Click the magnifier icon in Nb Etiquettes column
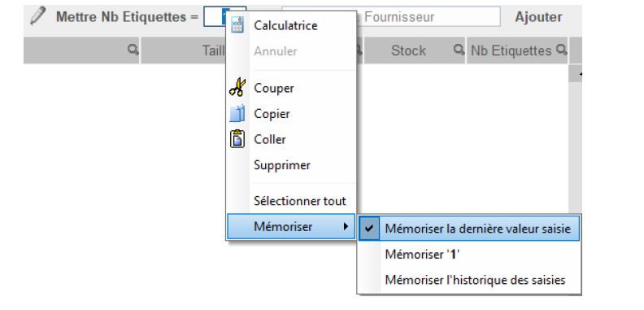644x310 pixels. pos(561,50)
